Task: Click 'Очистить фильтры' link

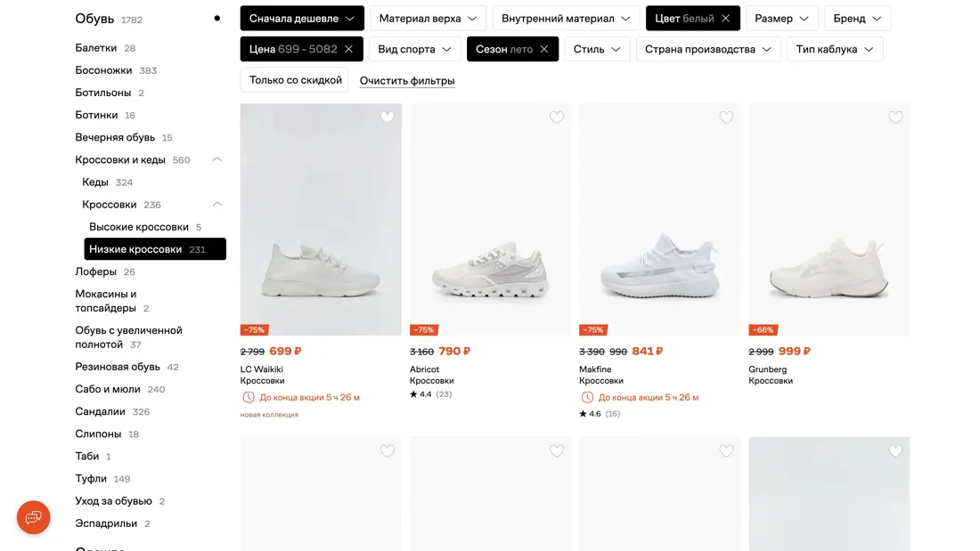Action: pyautogui.click(x=407, y=81)
